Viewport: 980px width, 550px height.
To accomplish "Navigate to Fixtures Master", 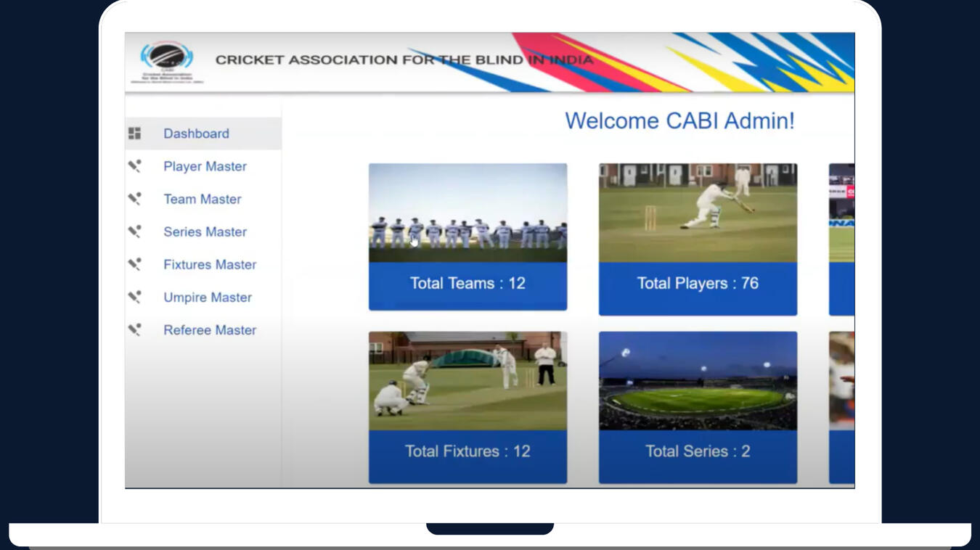I will coord(209,264).
